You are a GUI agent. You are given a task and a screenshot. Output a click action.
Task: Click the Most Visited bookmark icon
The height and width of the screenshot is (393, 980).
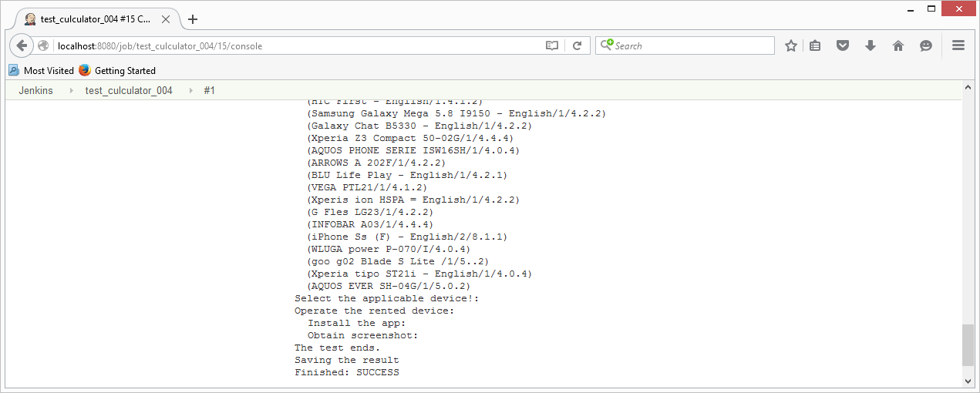[14, 70]
